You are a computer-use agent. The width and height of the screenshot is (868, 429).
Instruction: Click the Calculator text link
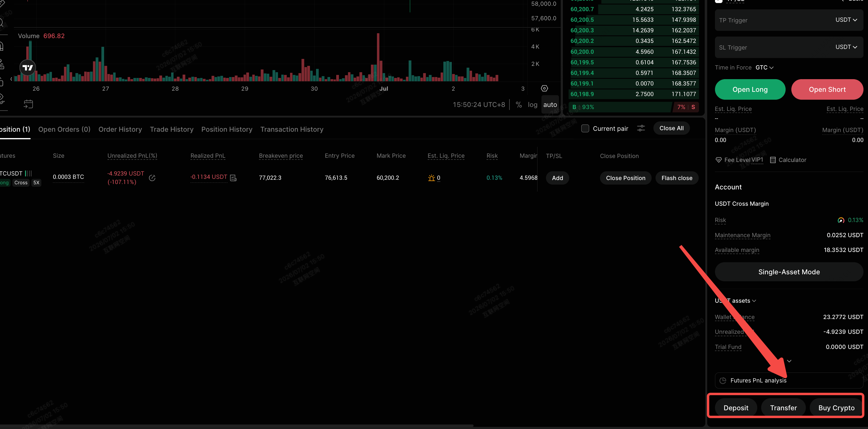coord(792,160)
